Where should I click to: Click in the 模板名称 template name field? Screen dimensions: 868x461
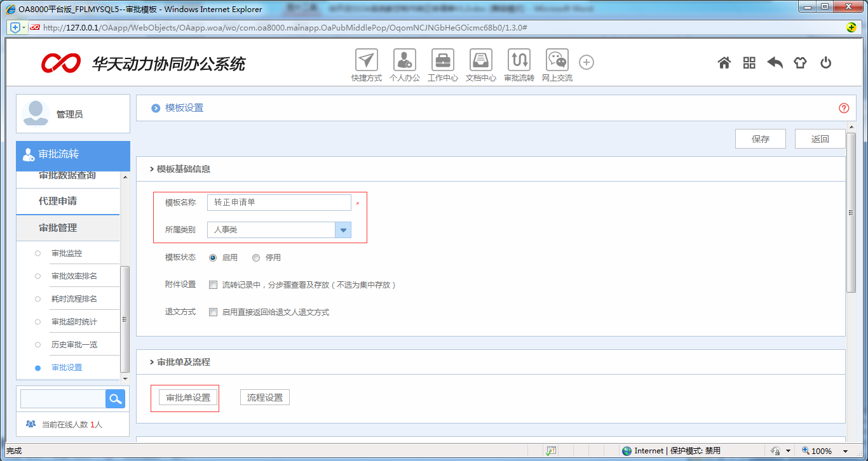point(279,202)
